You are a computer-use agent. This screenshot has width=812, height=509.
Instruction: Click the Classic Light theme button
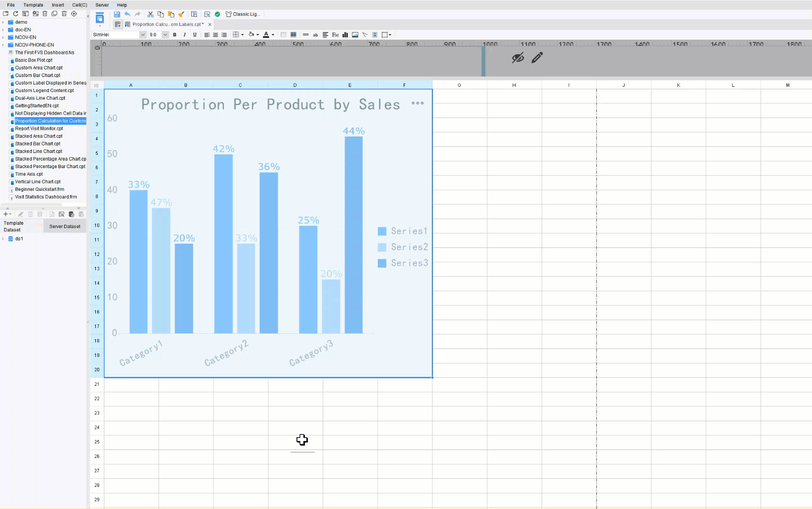(x=243, y=14)
